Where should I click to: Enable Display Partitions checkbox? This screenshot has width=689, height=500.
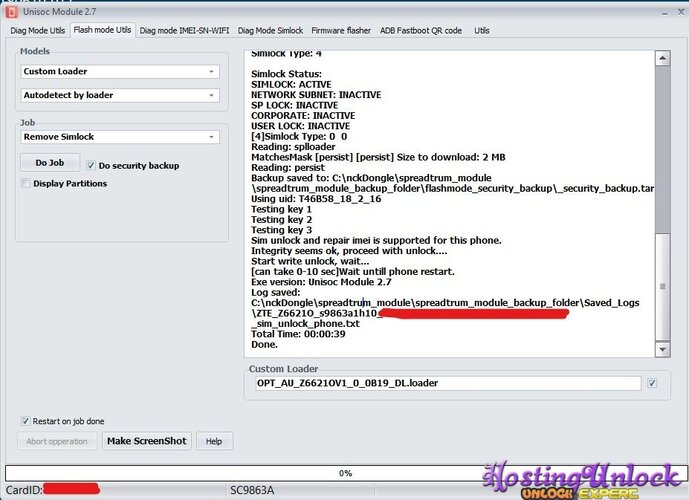point(25,183)
